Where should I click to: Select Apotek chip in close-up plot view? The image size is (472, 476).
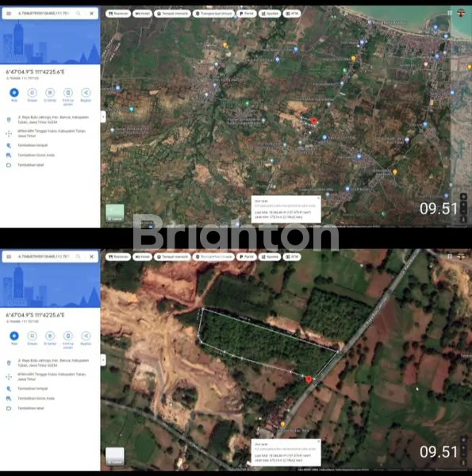tap(270, 257)
